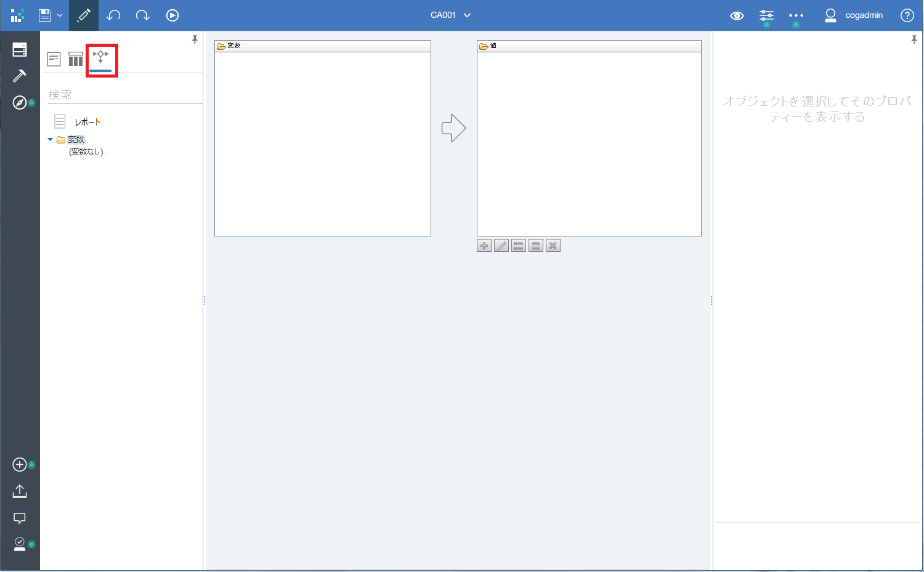The width and height of the screenshot is (924, 572).
Task: Click the third button under 値 pane
Action: point(519,246)
